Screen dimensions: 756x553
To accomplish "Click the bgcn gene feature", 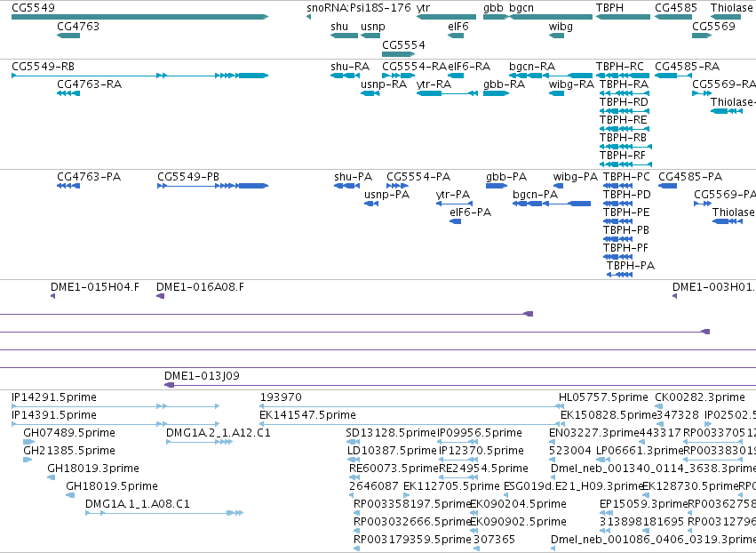I will coord(551,17).
